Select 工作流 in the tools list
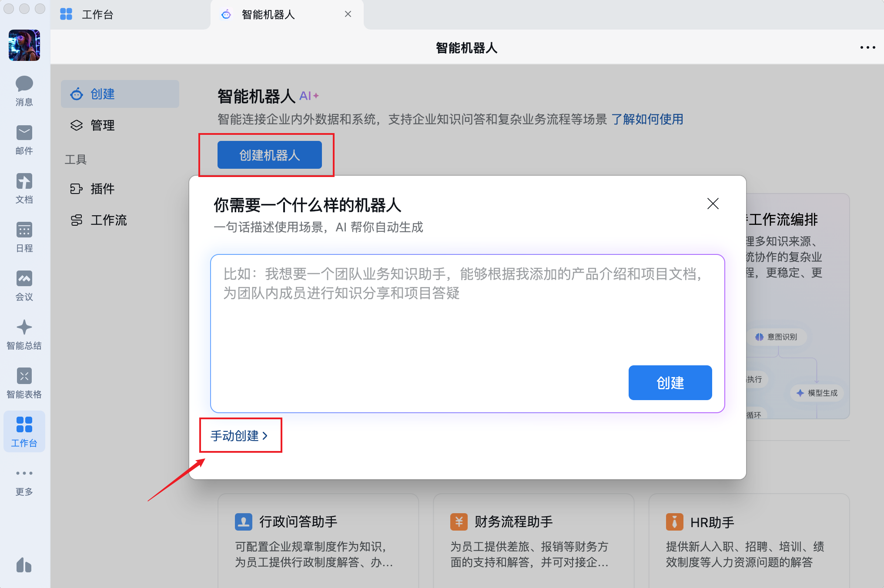 (109, 220)
